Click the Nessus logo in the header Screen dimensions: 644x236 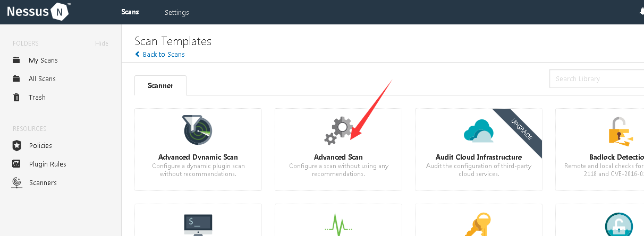coord(39,12)
